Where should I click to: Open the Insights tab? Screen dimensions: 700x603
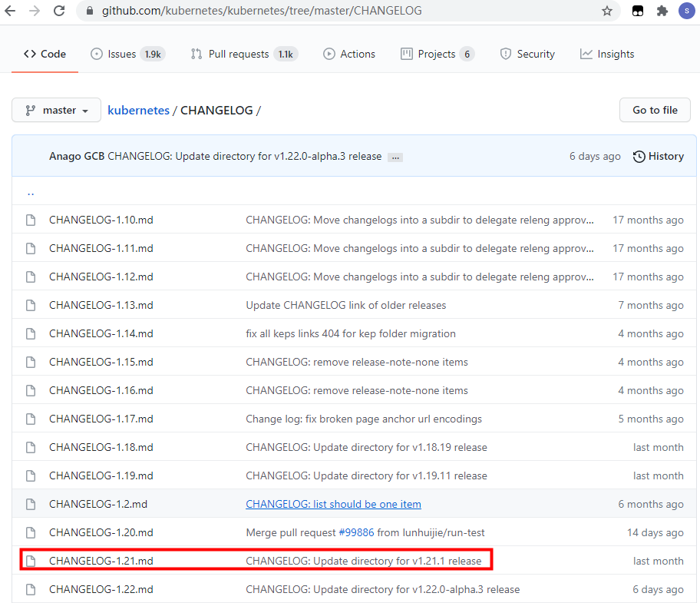pyautogui.click(x=607, y=55)
